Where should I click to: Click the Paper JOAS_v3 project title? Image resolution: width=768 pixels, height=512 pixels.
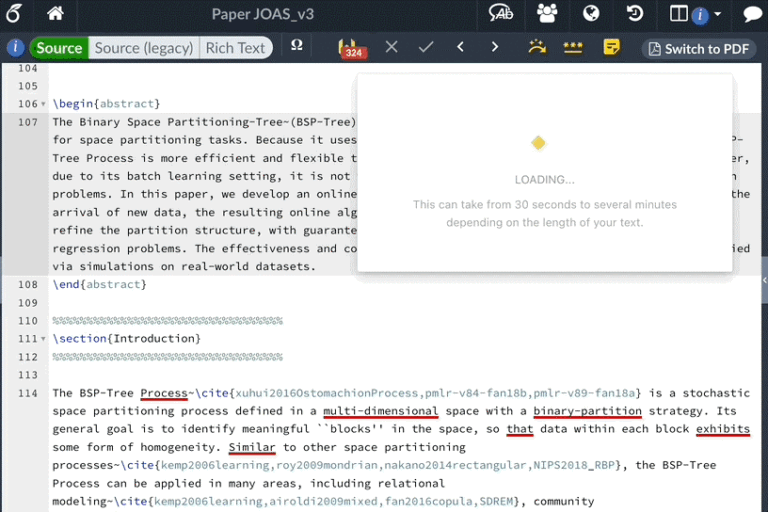[263, 14]
